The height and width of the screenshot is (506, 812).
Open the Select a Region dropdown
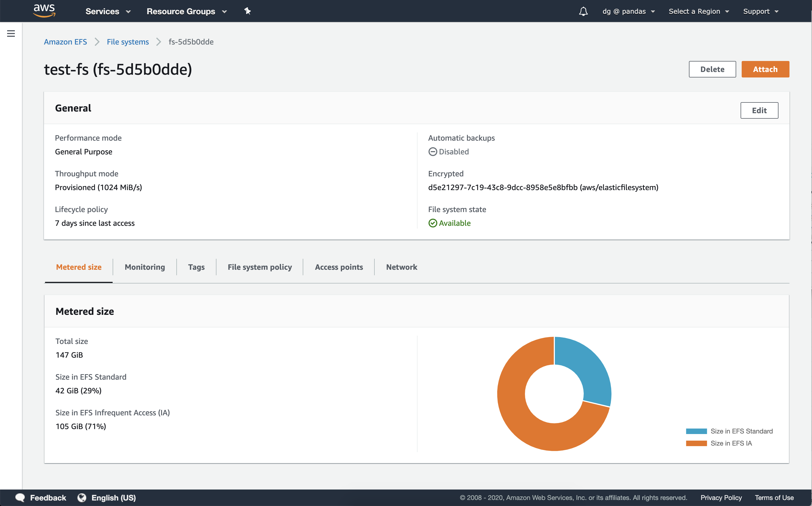coord(699,11)
